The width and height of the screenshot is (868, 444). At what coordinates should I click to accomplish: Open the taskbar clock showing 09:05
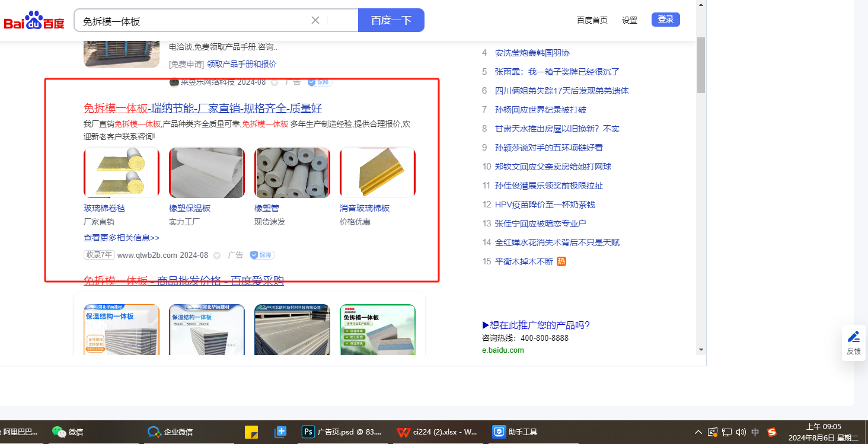[824, 432]
